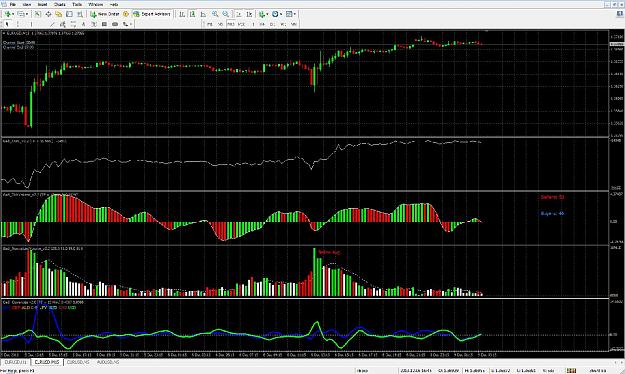
Task: Select the vertical line drawing tool
Action: [31, 24]
